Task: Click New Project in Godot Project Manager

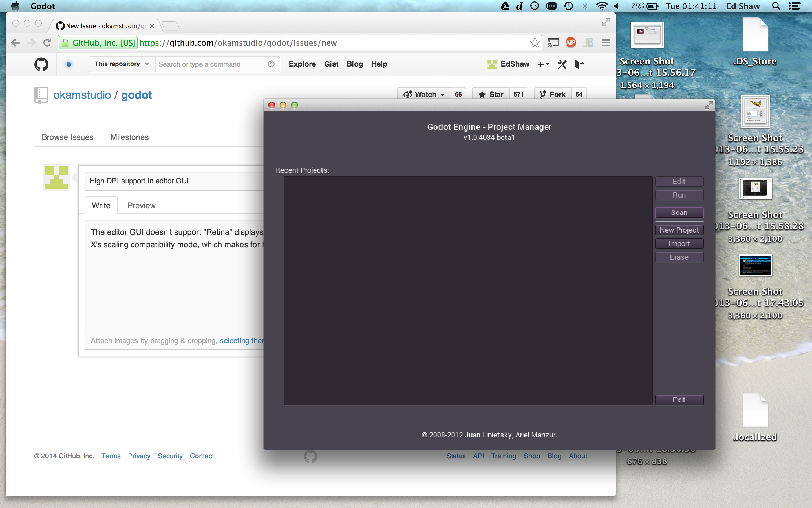Action: (x=679, y=230)
